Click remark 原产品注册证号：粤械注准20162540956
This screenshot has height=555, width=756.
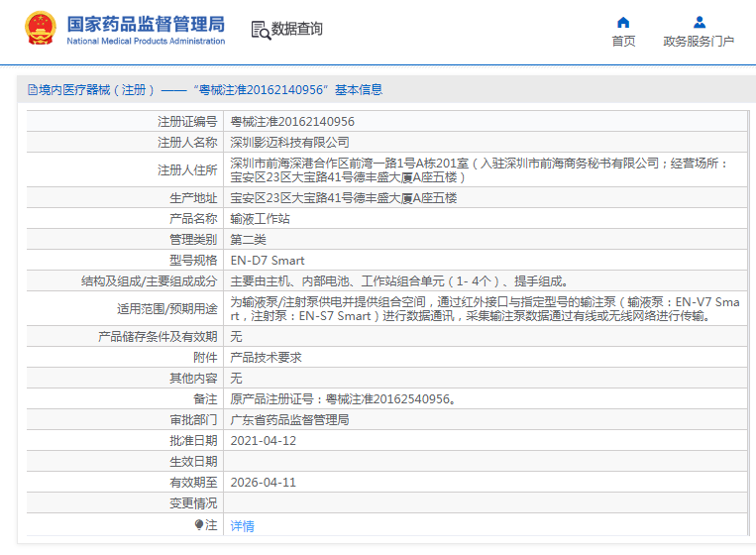tap(343, 399)
